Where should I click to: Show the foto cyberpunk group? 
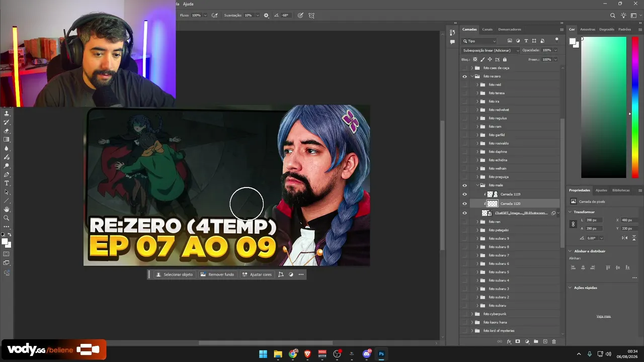pyautogui.click(x=464, y=314)
